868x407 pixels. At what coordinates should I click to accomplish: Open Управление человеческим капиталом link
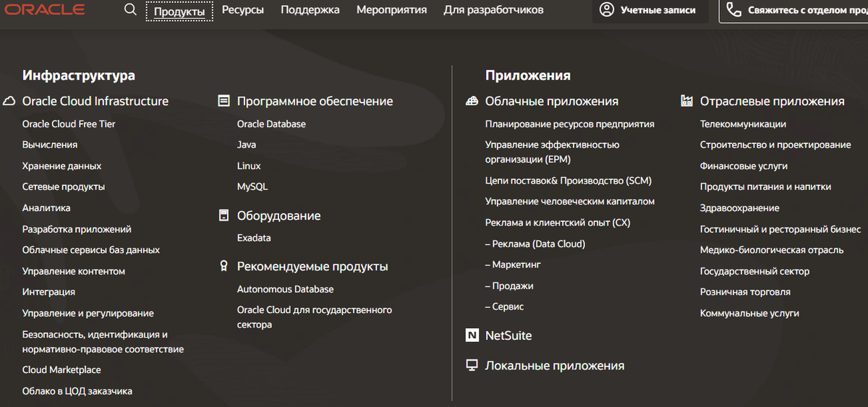coord(570,201)
